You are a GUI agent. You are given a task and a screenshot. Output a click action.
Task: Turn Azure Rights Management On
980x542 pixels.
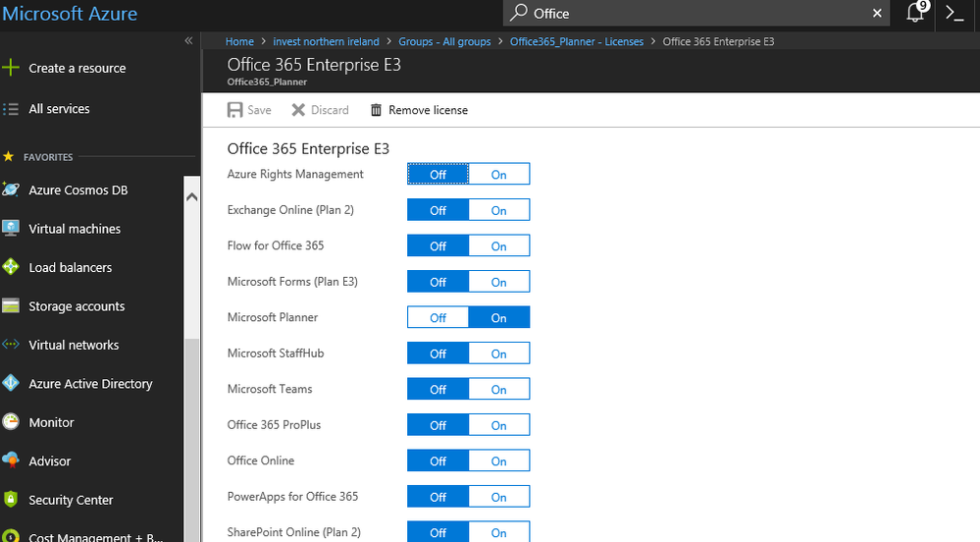pyautogui.click(x=498, y=175)
